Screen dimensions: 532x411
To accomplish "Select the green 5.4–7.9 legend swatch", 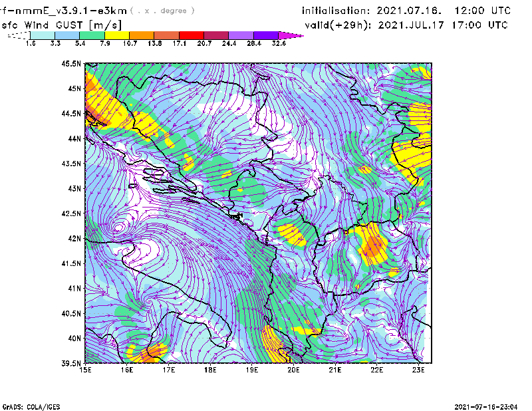I will point(92,35).
